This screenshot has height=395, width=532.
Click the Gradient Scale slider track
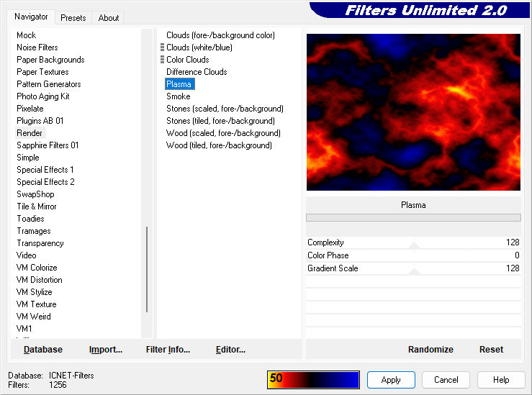[413, 268]
